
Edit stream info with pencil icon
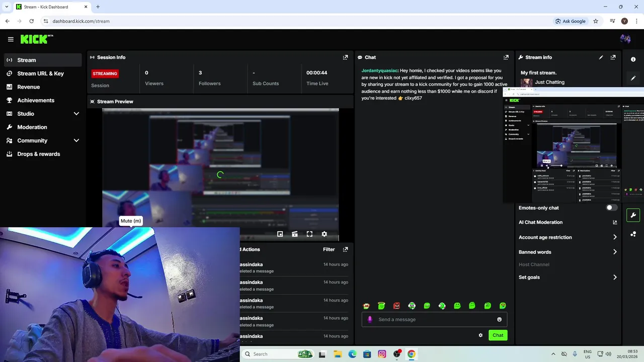tap(601, 57)
